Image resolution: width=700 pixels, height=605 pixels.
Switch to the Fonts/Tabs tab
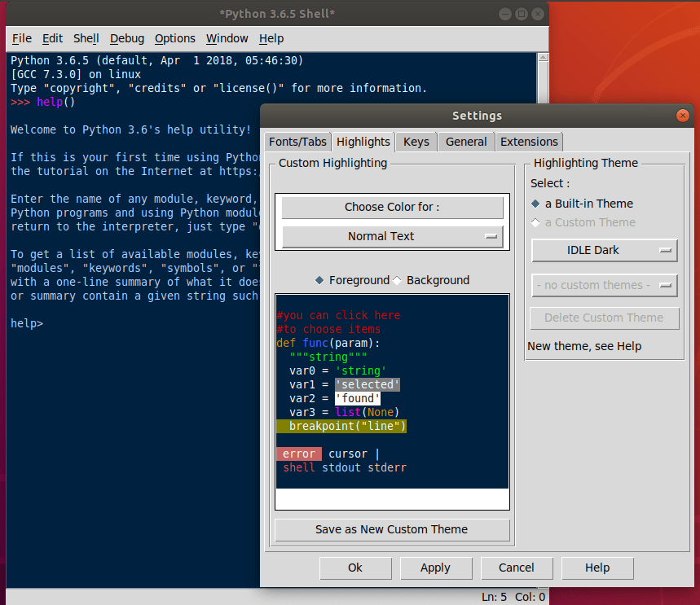click(297, 142)
